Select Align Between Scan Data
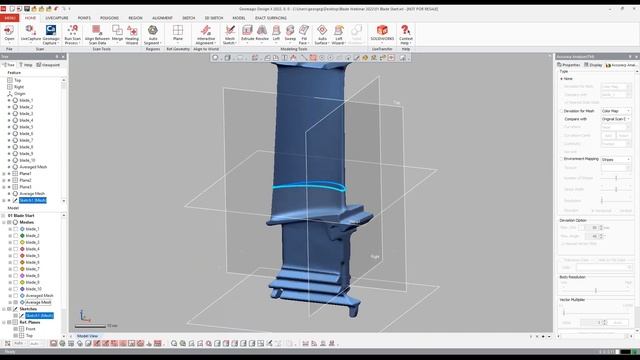The image size is (640, 360). coord(97,34)
